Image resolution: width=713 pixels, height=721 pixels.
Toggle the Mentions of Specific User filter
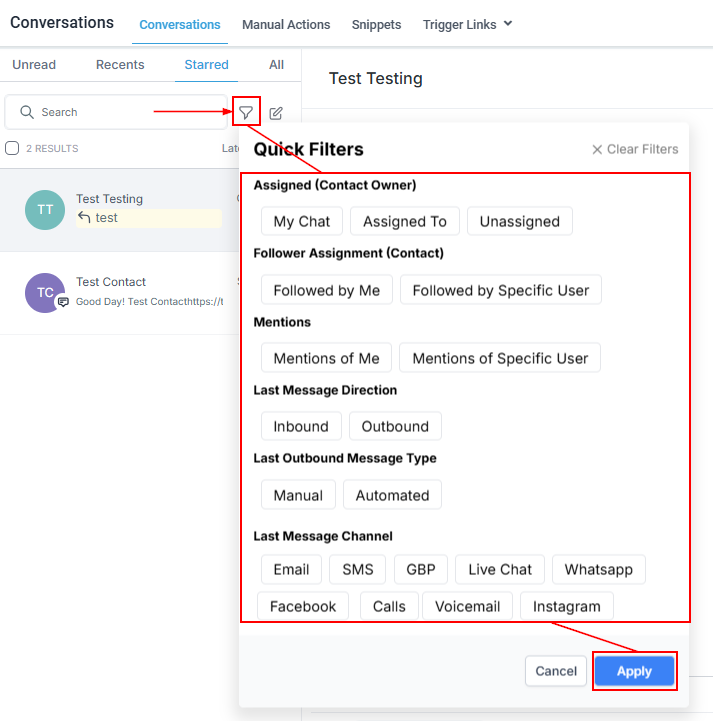pos(500,358)
